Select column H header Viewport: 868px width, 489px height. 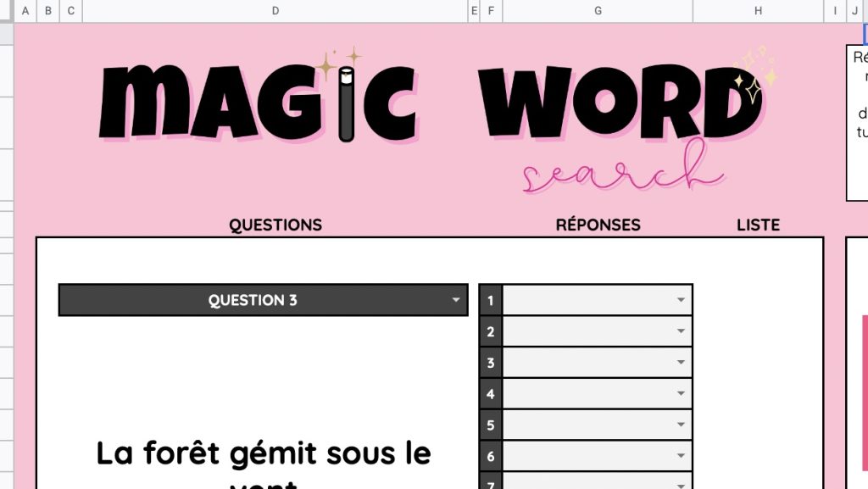pos(758,11)
